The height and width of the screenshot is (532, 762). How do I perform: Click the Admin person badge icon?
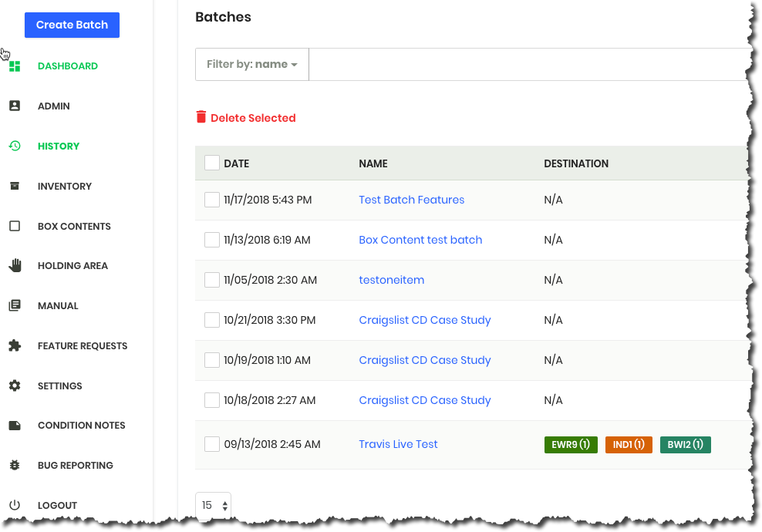(15, 106)
